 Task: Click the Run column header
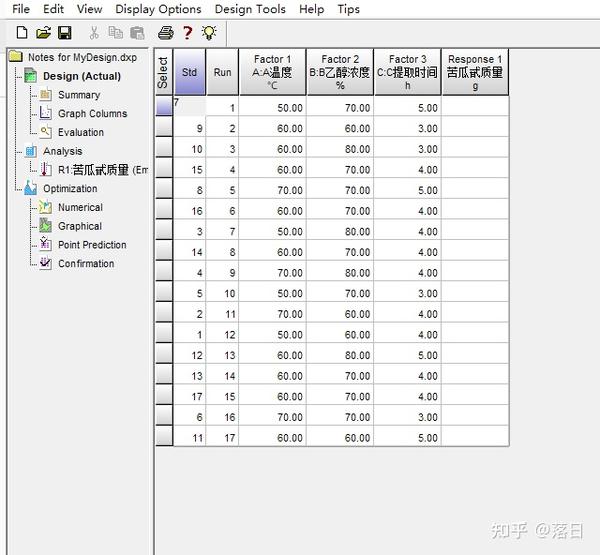222,72
